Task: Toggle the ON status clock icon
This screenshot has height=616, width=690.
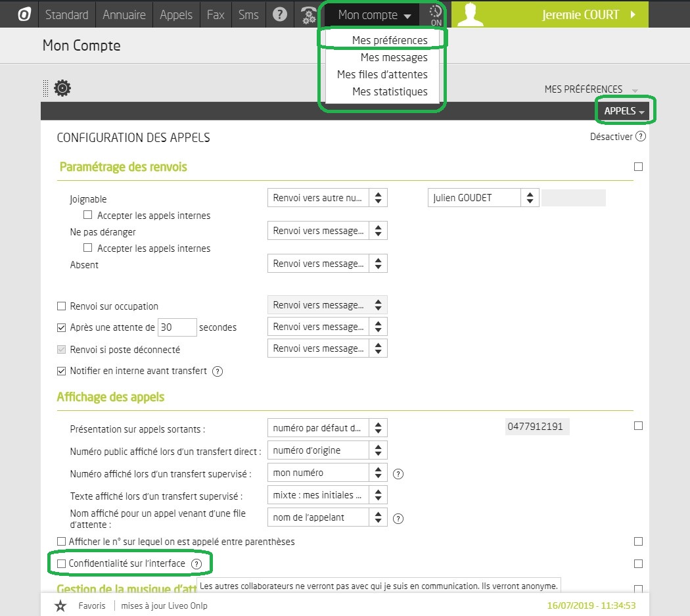Action: [435, 14]
